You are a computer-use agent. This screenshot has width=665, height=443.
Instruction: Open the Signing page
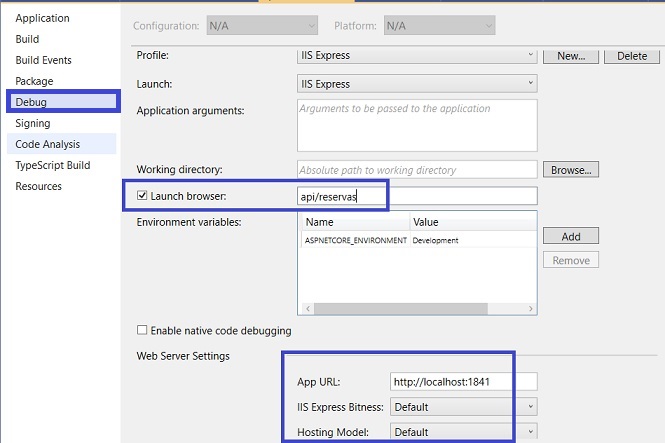click(33, 123)
